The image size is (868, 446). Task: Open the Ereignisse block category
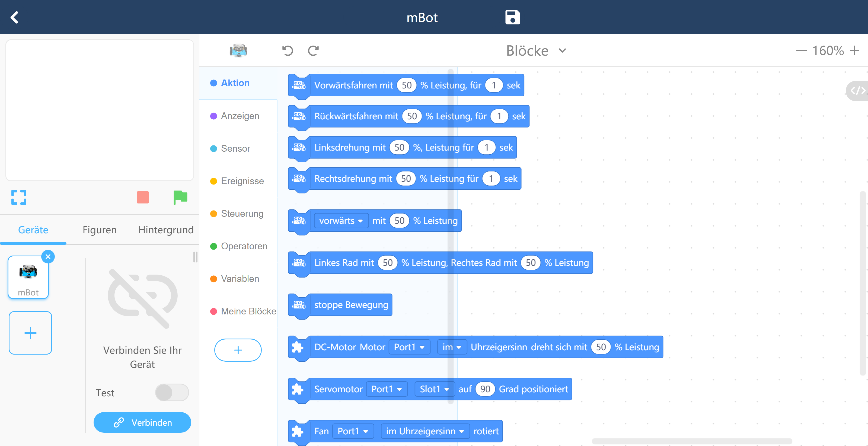(238, 181)
